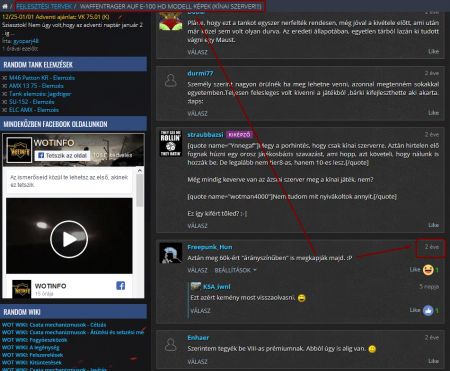Open SU-152 - Elemzés link
Screen dimensions: 450x371
[32, 102]
